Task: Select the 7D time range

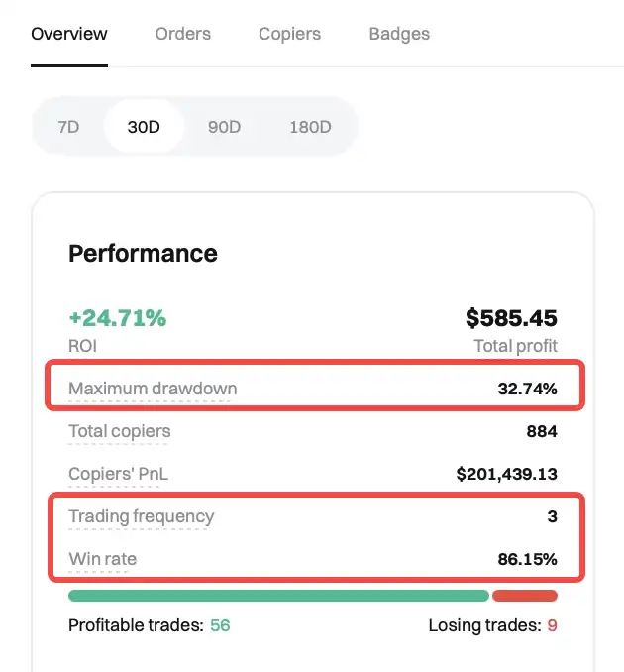Action: tap(69, 127)
